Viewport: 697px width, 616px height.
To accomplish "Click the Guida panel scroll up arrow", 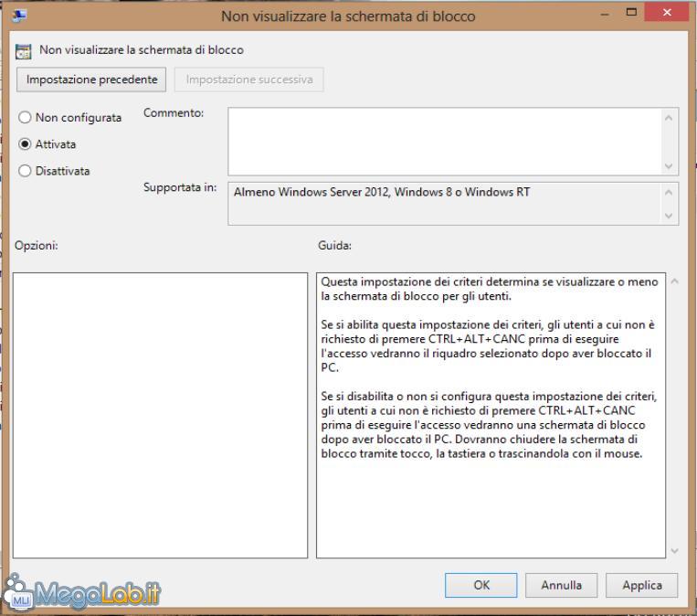I will pyautogui.click(x=675, y=281).
